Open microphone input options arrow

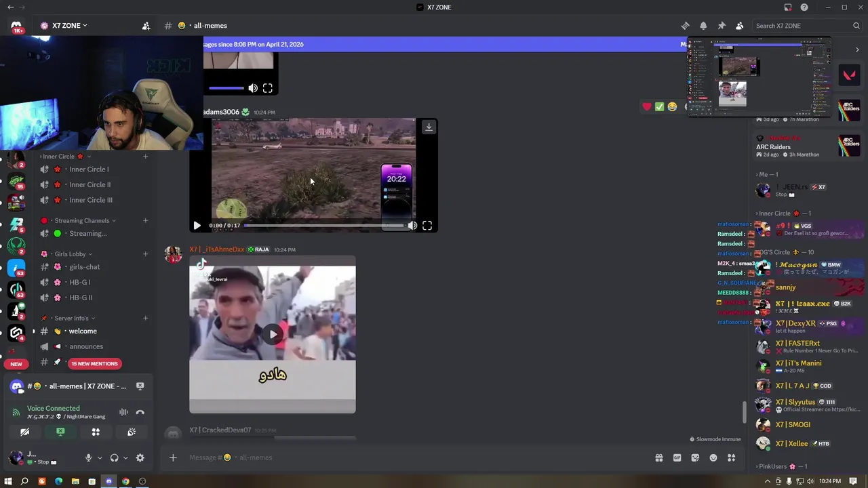tap(100, 458)
